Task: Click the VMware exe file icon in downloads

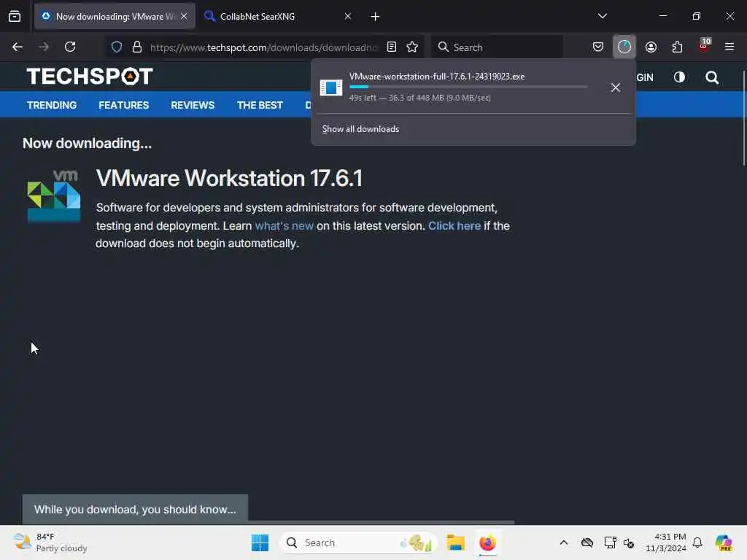Action: 331,87
